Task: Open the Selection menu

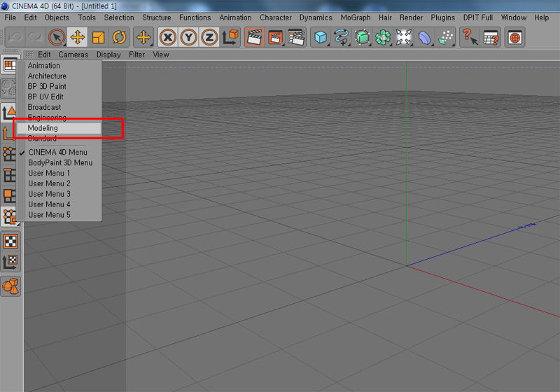Action: [x=119, y=17]
